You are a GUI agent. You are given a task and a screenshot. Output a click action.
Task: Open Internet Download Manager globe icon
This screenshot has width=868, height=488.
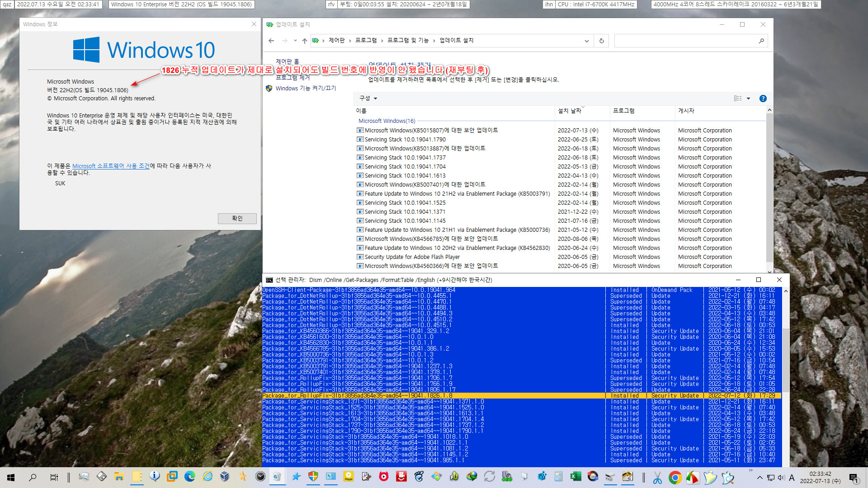(x=472, y=477)
